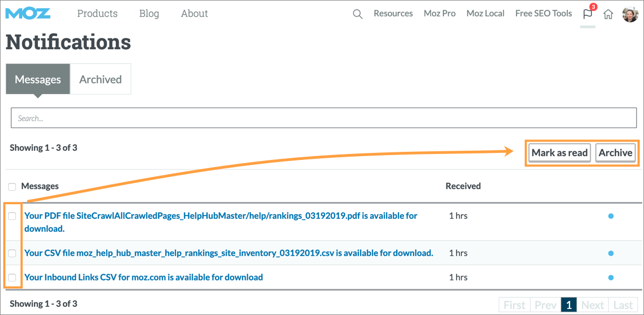Click the Moz logo
The height and width of the screenshot is (315, 644).
click(x=28, y=14)
